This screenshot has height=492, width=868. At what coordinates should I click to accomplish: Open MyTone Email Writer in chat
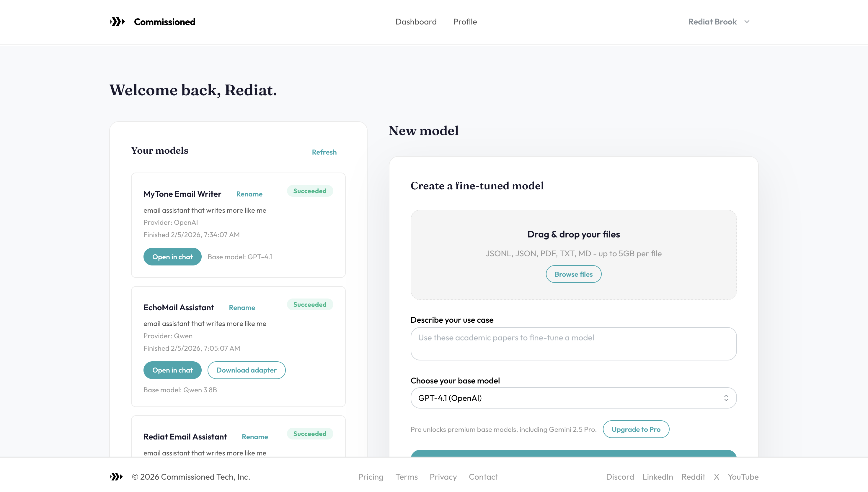[x=172, y=257]
